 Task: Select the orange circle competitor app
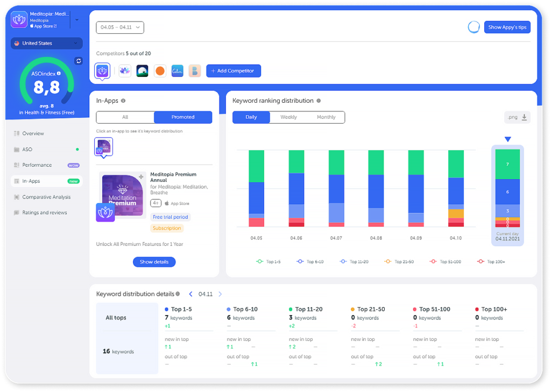pyautogui.click(x=160, y=71)
